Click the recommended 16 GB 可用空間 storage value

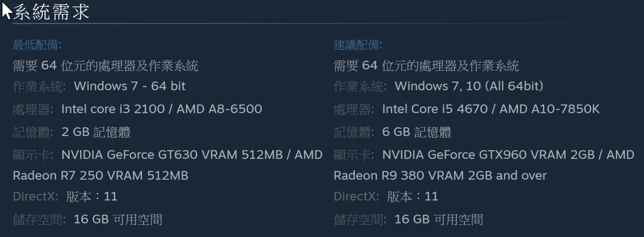click(439, 219)
